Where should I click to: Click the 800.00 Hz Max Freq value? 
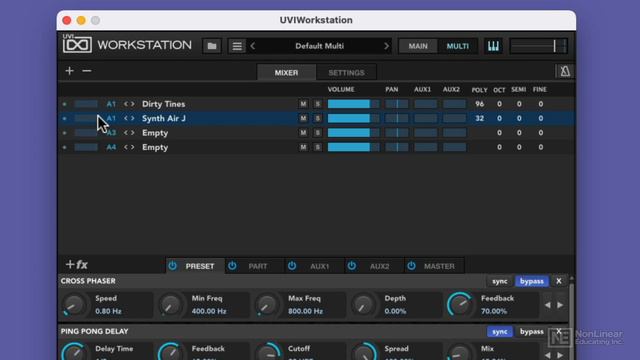tap(305, 311)
